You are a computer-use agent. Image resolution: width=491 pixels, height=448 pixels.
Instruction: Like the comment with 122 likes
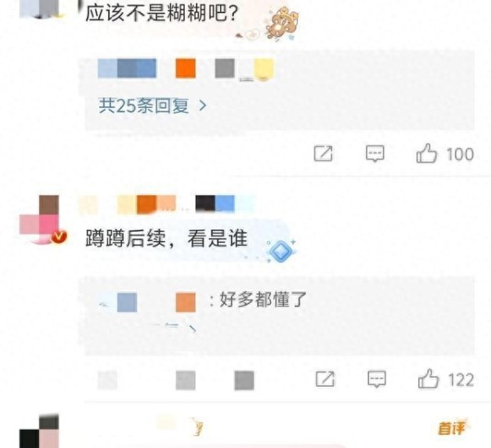428,379
